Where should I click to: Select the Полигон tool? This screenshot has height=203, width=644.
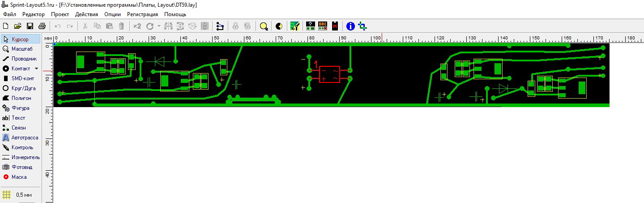(x=20, y=98)
